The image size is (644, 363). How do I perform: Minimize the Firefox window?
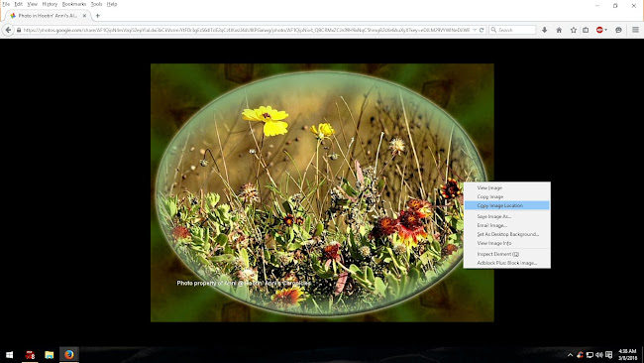pos(597,5)
